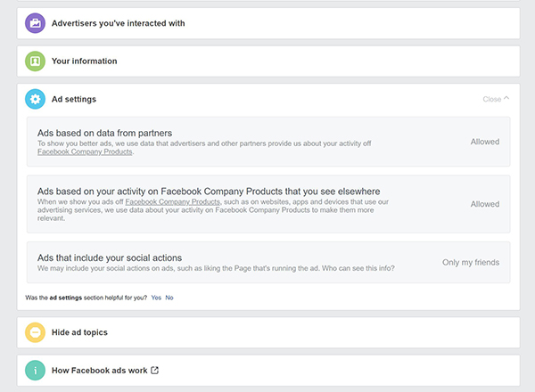
Task: Change the Only my friends audience value
Action: coord(471,263)
